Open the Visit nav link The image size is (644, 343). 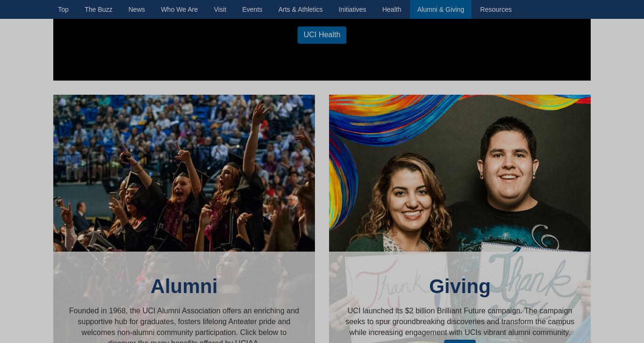(x=220, y=9)
